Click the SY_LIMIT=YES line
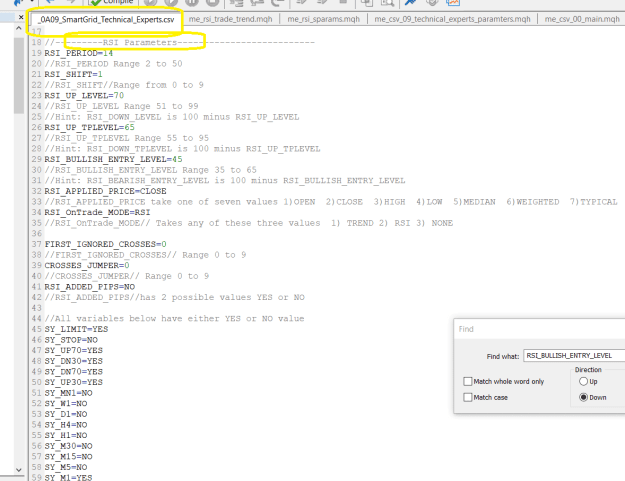The height and width of the screenshot is (481, 625). pyautogui.click(x=76, y=329)
